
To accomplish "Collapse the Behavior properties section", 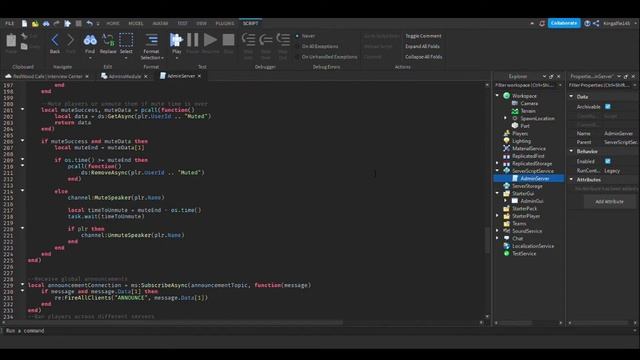I will 571,151.
